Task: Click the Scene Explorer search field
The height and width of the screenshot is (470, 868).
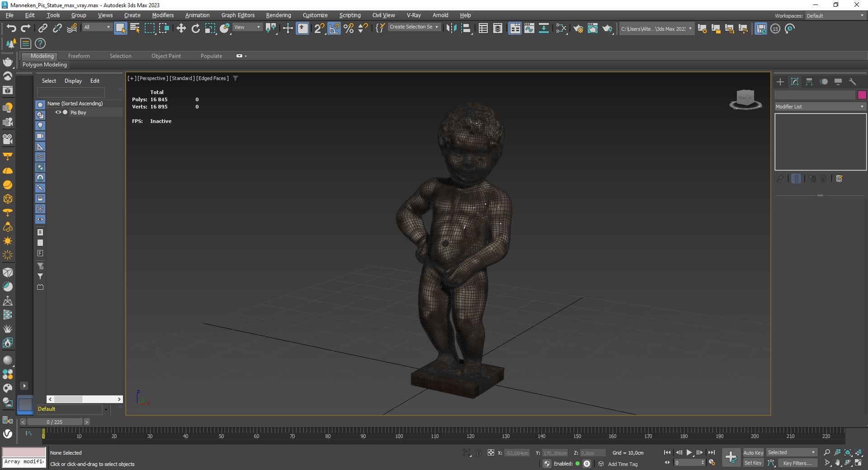Action: tap(71, 92)
